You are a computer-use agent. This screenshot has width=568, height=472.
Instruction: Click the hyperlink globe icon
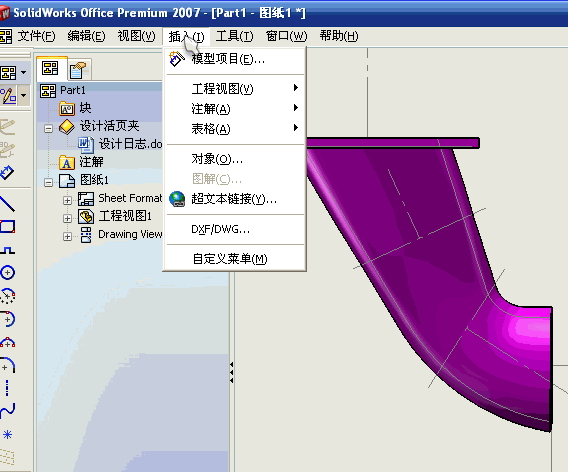tap(177, 199)
